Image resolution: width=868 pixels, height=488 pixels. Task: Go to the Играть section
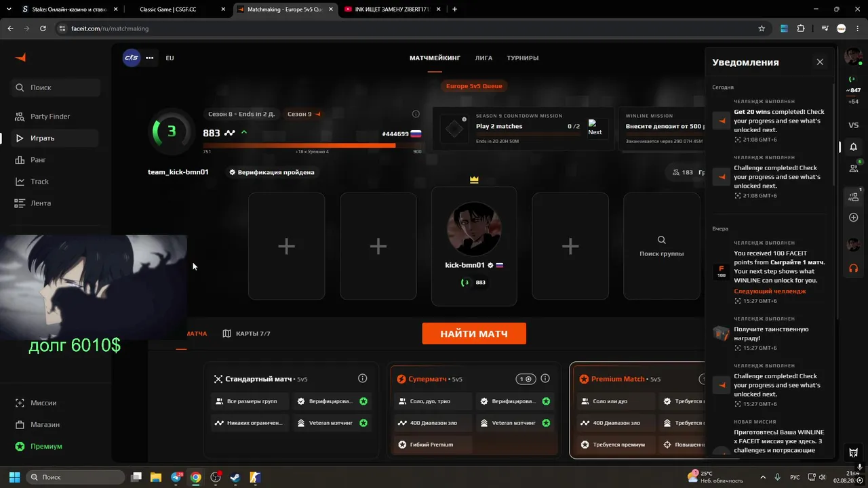click(56, 138)
